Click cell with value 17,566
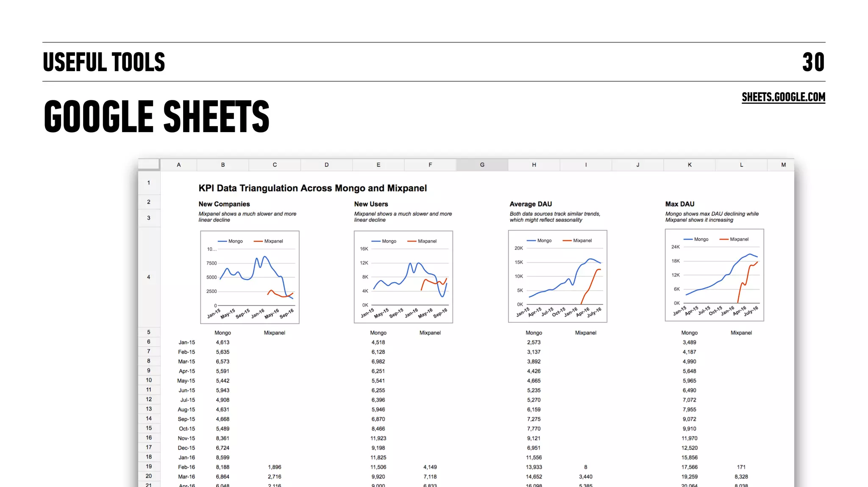 tap(690, 467)
